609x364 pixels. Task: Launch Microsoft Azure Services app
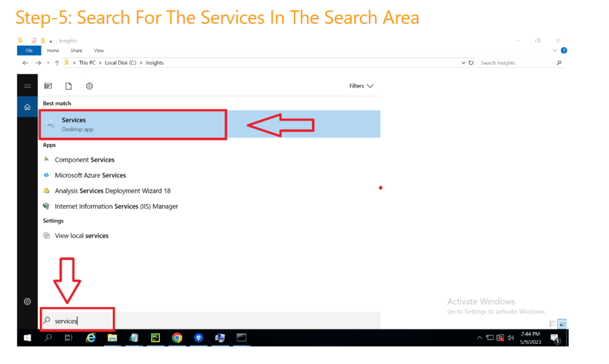[90, 175]
